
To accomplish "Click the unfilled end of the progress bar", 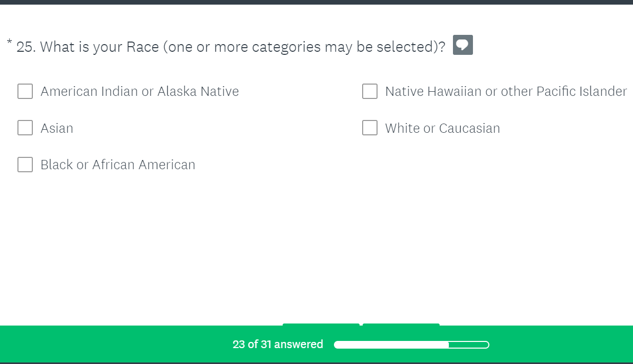I will (469, 345).
